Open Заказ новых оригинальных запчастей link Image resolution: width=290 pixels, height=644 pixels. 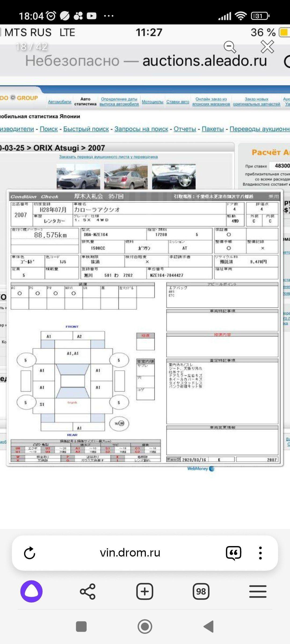pos(256,101)
